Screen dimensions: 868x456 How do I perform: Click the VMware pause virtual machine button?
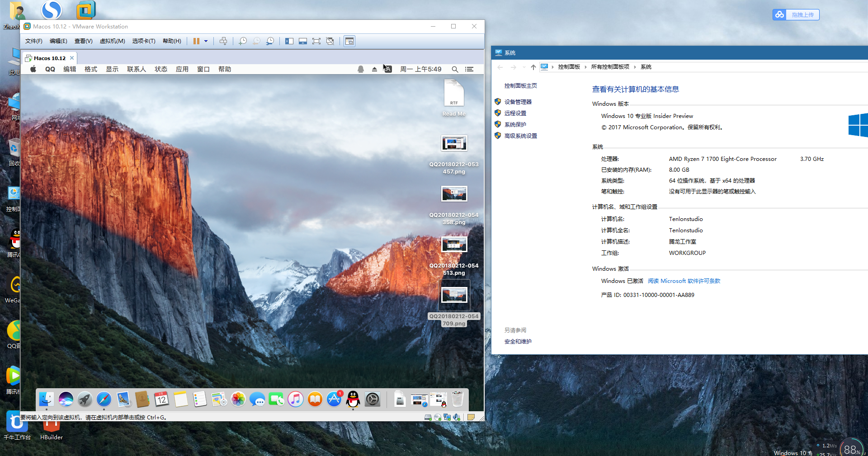(x=196, y=41)
